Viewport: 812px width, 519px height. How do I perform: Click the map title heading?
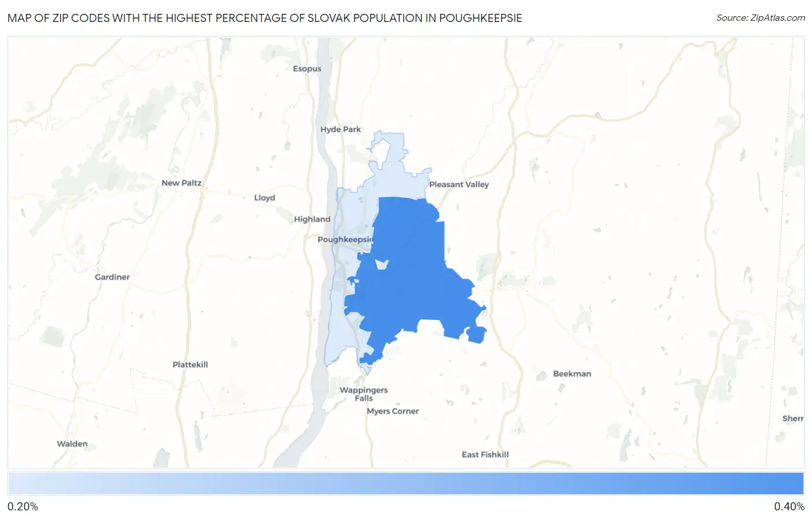265,18
